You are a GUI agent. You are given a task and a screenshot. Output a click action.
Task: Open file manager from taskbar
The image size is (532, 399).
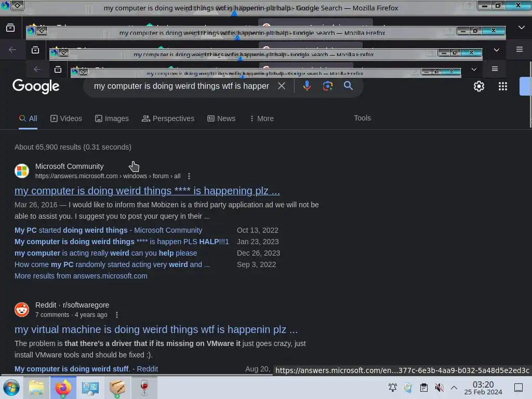tap(36, 388)
